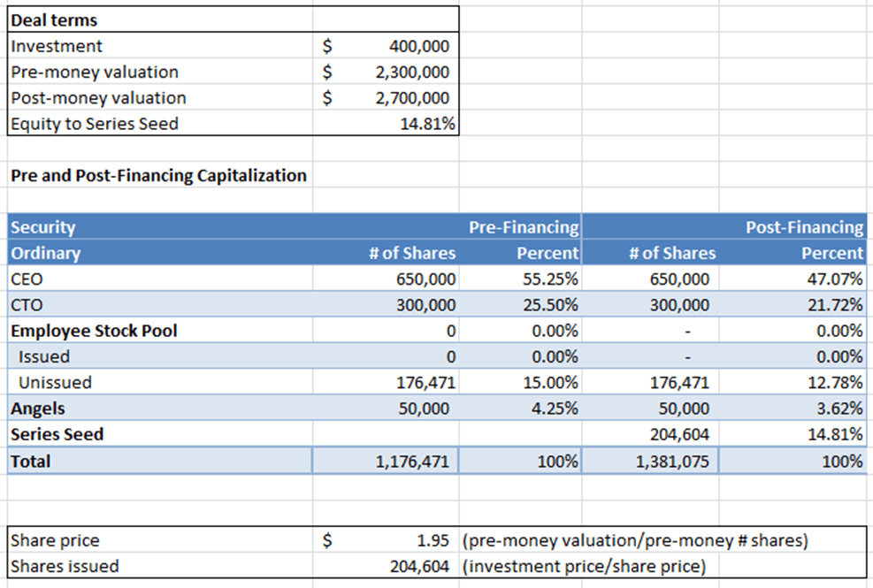Select CTO pre-financing percent 25.50%
Image resolution: width=873 pixels, height=588 pixels.
coord(520,304)
